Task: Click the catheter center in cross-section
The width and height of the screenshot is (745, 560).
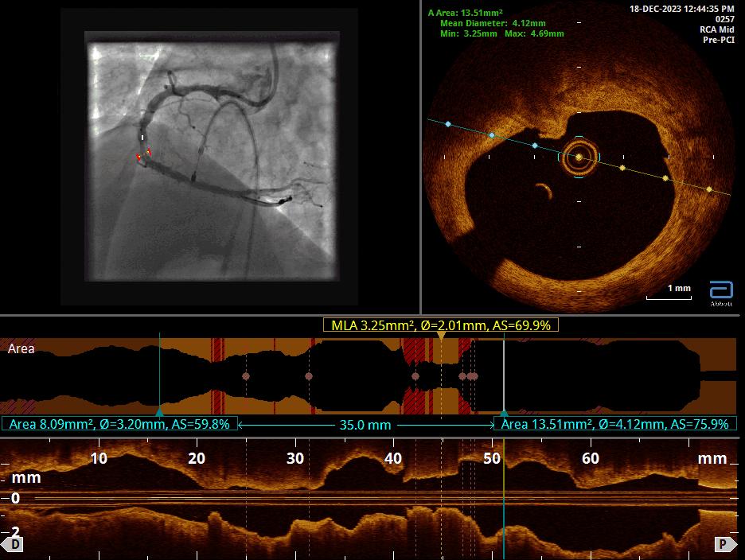Action: [x=578, y=157]
